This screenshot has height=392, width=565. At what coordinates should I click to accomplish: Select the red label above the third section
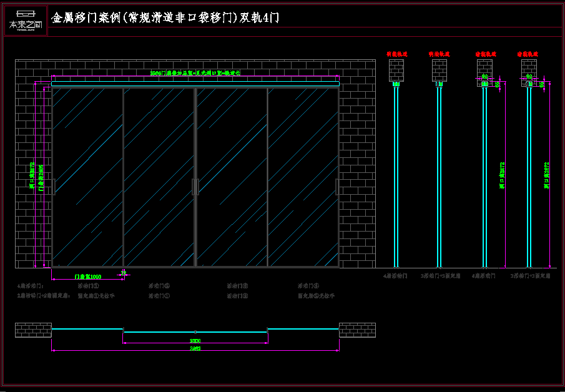coord(485,54)
